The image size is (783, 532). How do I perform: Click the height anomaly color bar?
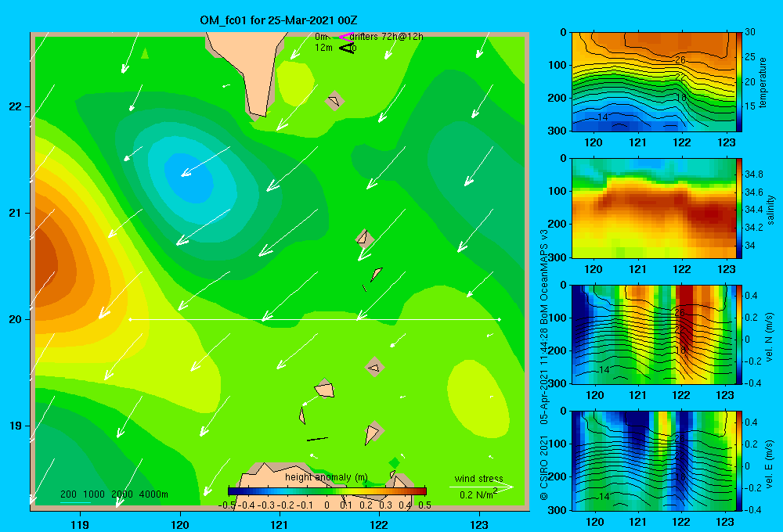[x=327, y=491]
